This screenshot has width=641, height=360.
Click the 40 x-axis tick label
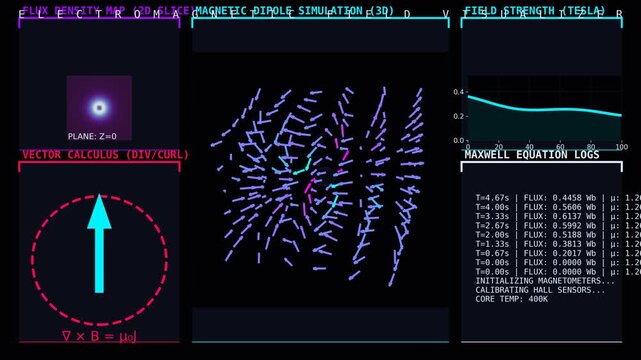[529, 147]
